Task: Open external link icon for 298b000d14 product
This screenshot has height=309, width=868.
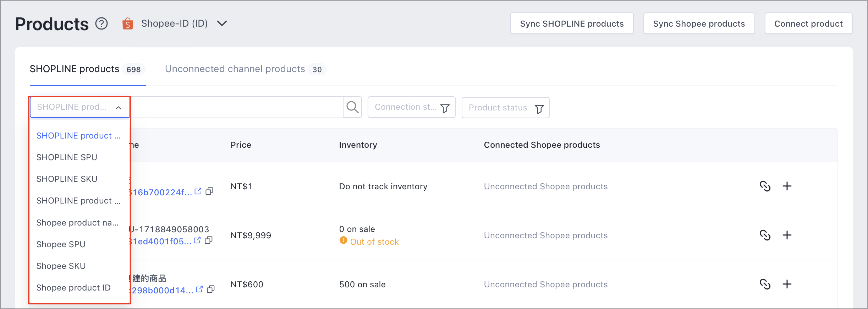Action: pos(199,289)
